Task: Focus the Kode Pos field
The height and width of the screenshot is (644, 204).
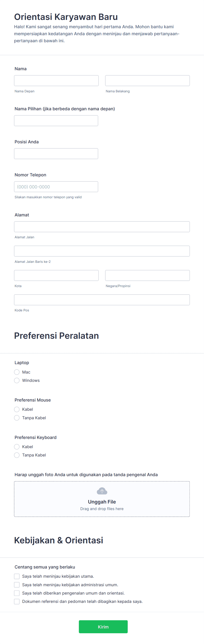Action: click(x=102, y=300)
